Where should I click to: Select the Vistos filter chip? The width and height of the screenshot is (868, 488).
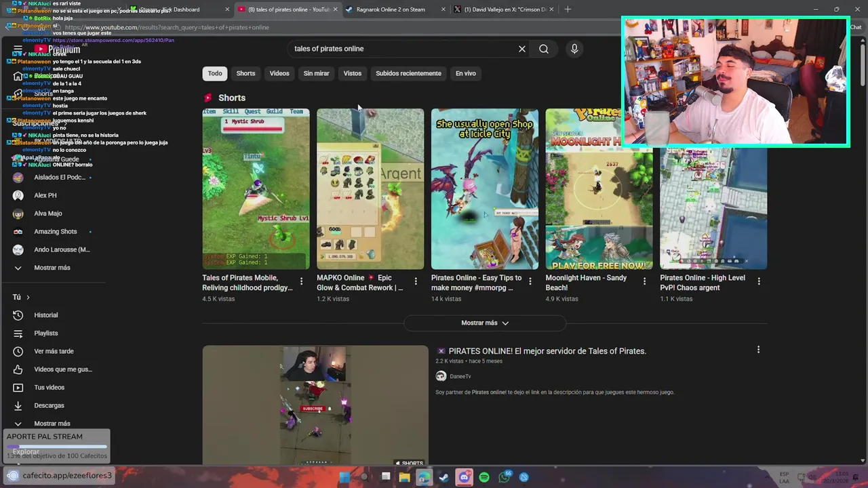coord(353,73)
